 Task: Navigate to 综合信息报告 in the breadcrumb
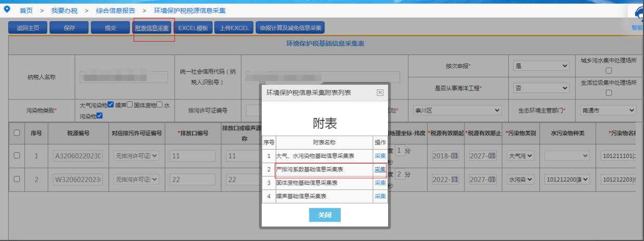point(115,10)
